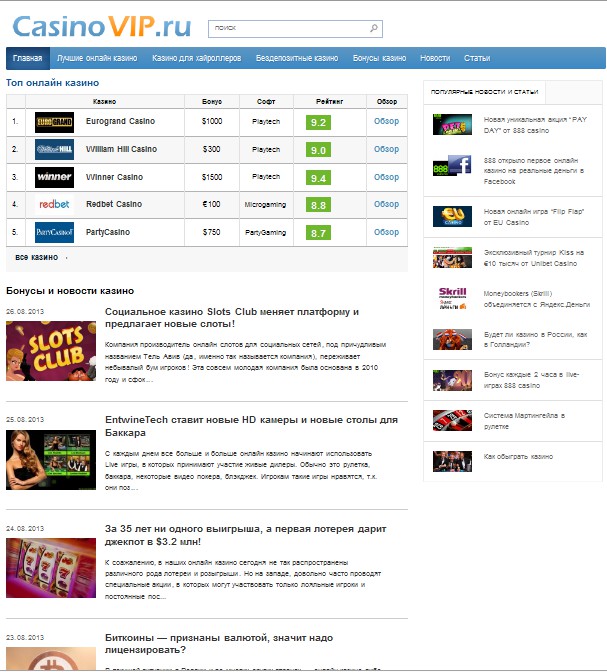Open Обзор for Redbet Casino
Screen dimensions: 607x672
pos(386,204)
